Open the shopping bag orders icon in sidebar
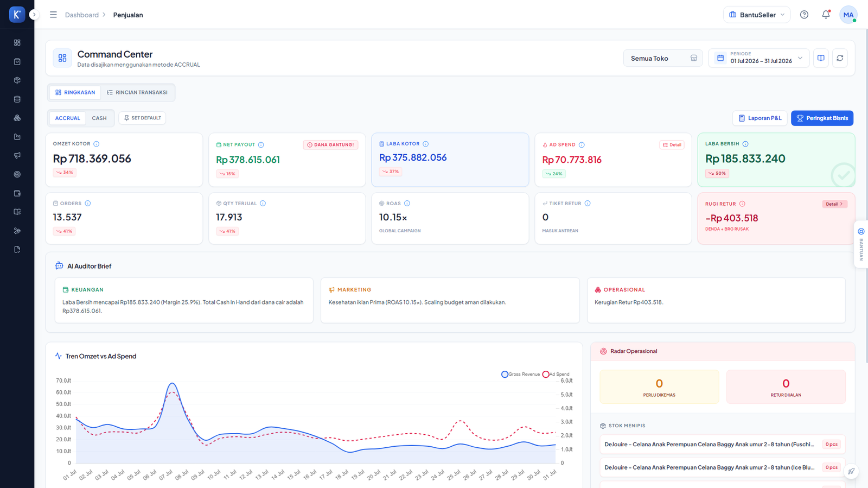The height and width of the screenshot is (488, 868). (17, 61)
